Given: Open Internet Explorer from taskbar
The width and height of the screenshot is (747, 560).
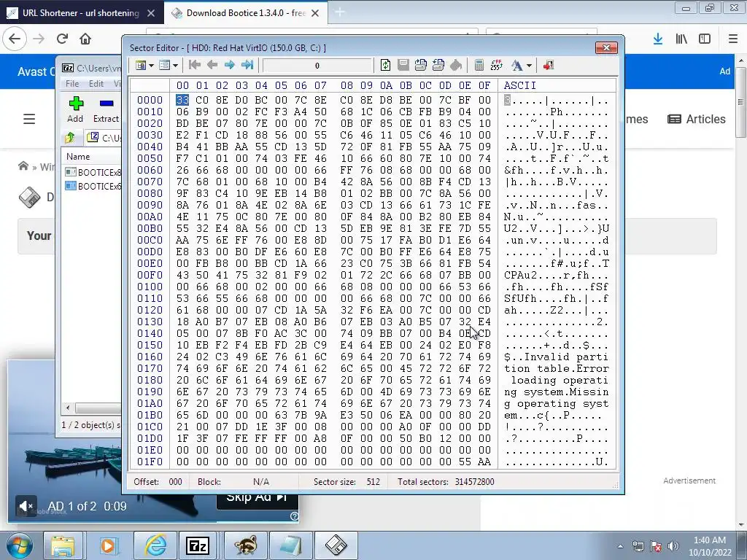Looking at the screenshot, I should point(155,545).
